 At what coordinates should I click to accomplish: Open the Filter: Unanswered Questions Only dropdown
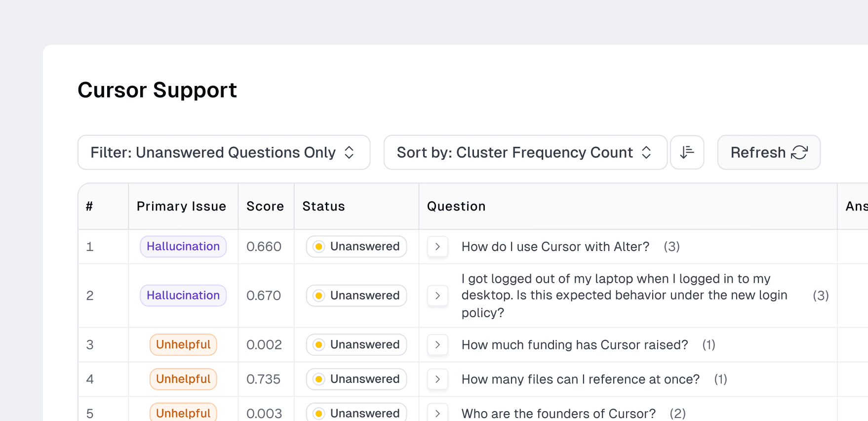[x=224, y=152]
